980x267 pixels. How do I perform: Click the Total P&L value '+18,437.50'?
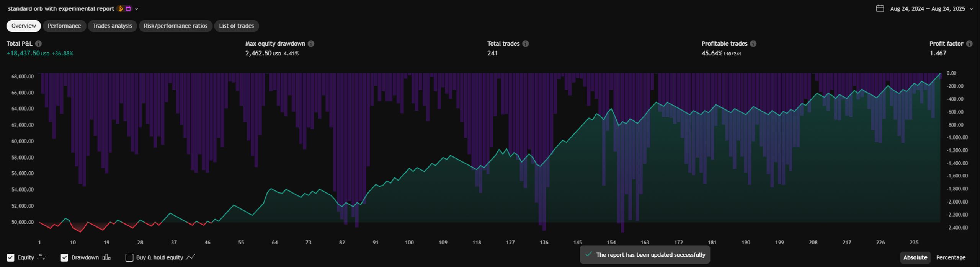pyautogui.click(x=23, y=54)
